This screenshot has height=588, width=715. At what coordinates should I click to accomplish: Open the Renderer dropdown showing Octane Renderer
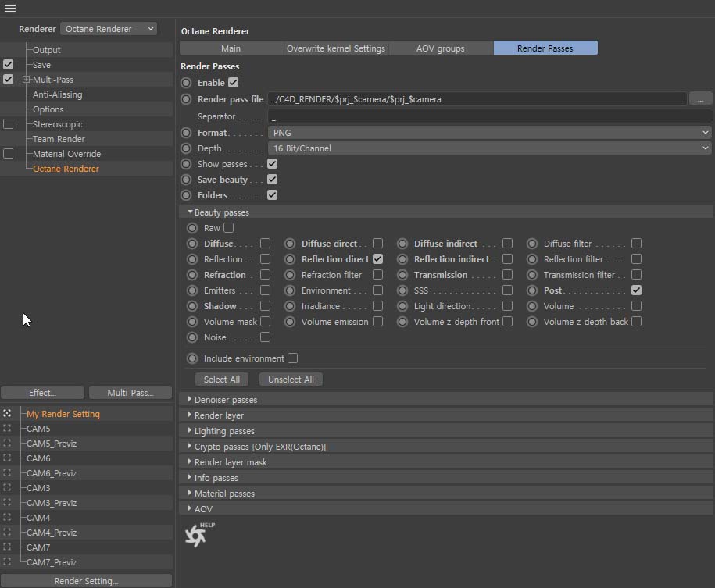click(109, 29)
